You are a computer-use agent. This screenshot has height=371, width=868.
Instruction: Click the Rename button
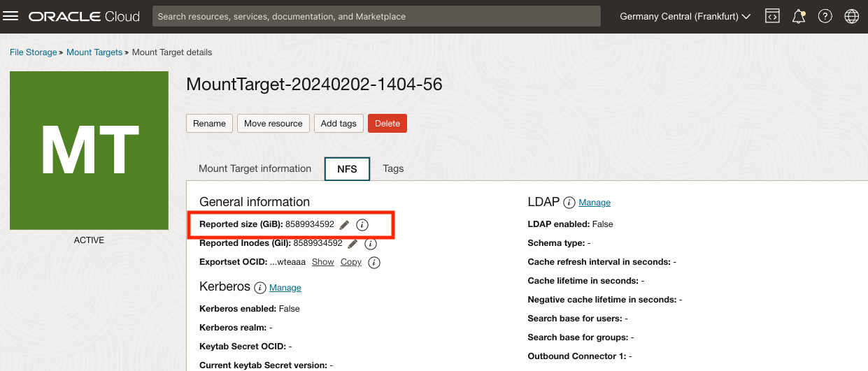[209, 124]
